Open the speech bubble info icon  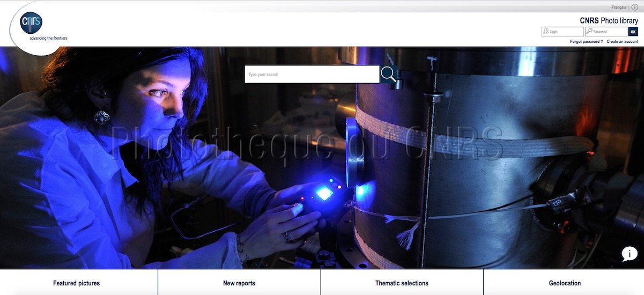click(x=629, y=254)
